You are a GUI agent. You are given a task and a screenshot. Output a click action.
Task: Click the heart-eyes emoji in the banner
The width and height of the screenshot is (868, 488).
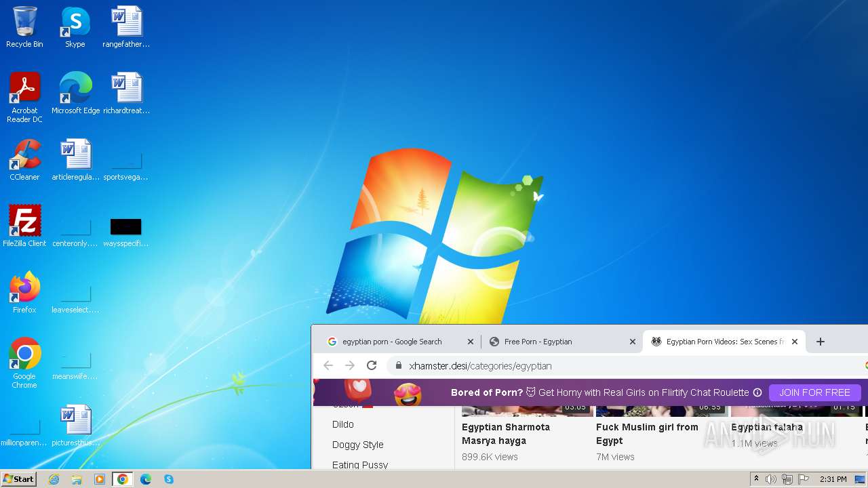[408, 394]
